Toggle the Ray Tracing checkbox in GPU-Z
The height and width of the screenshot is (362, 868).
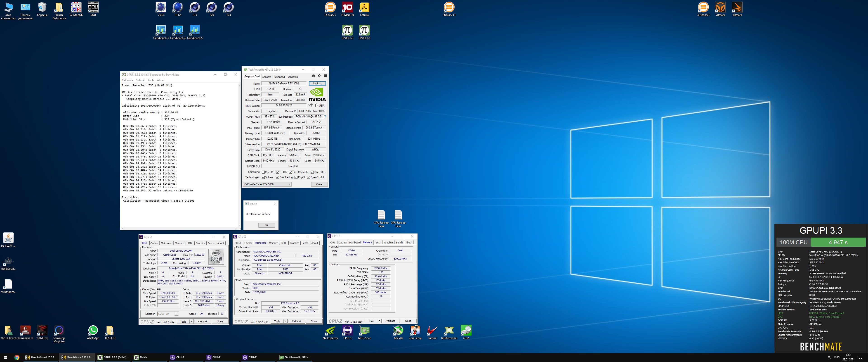point(277,177)
